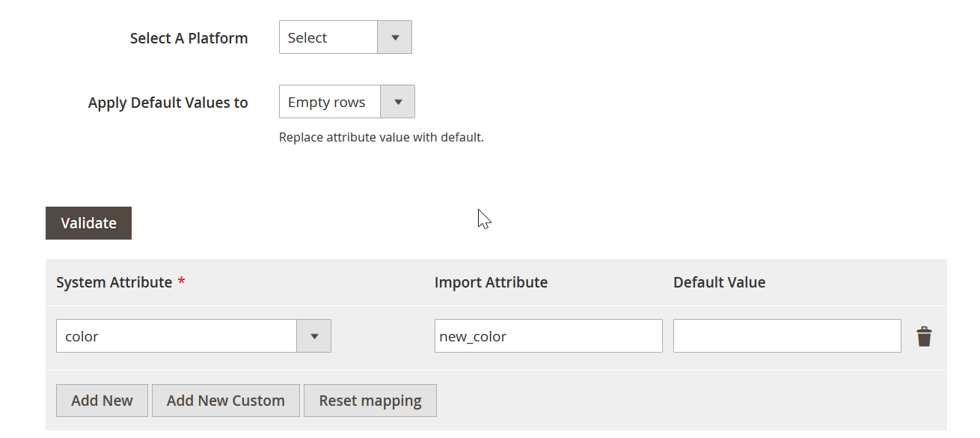Click the 'Replace attribute value with default.' note
This screenshot has height=438, width=980.
click(382, 138)
